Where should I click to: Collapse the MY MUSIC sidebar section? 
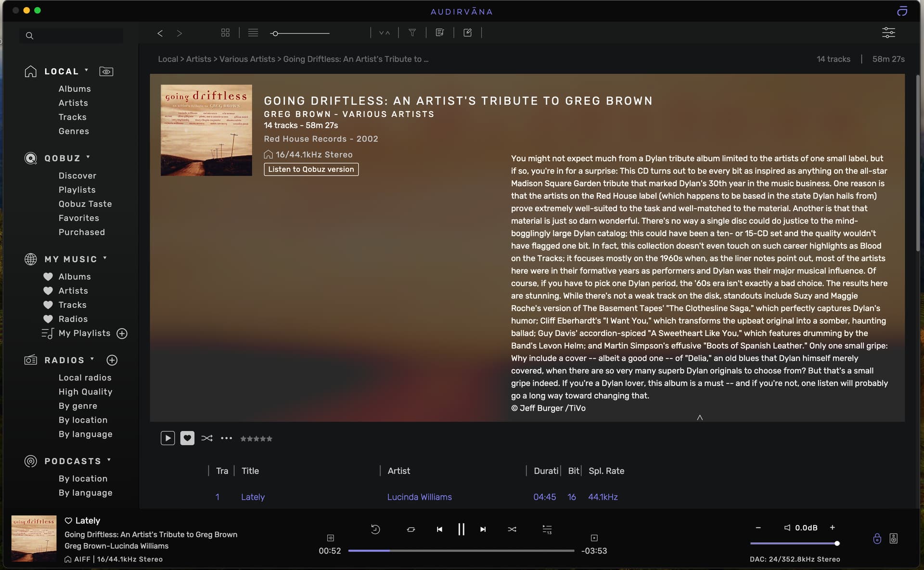105,258
